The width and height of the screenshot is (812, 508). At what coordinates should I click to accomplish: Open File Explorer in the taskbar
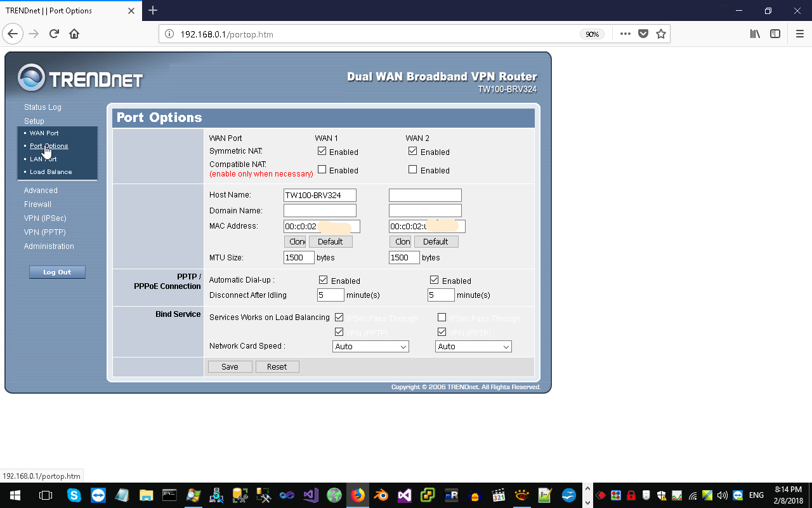(x=146, y=495)
